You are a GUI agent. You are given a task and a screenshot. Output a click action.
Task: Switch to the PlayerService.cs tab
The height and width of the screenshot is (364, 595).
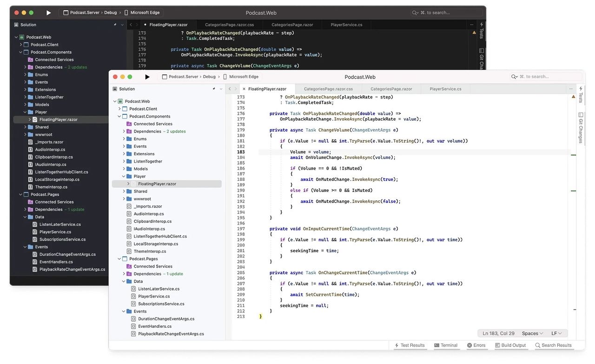(x=445, y=88)
